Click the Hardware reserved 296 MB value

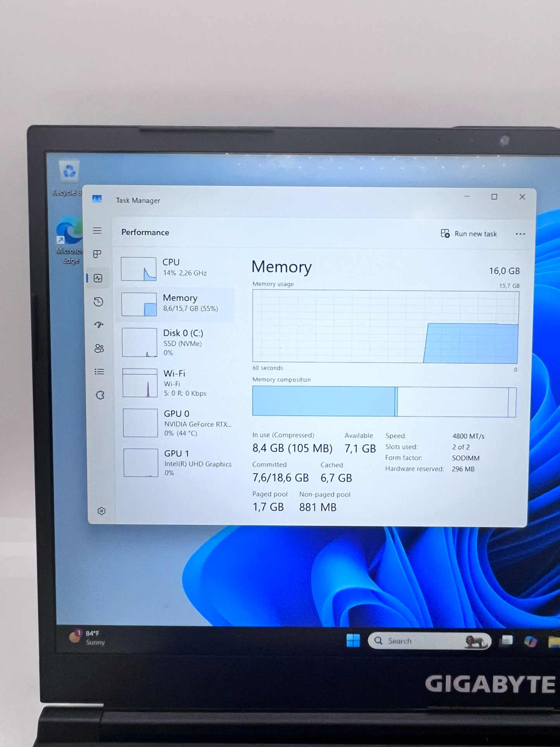[x=463, y=469]
